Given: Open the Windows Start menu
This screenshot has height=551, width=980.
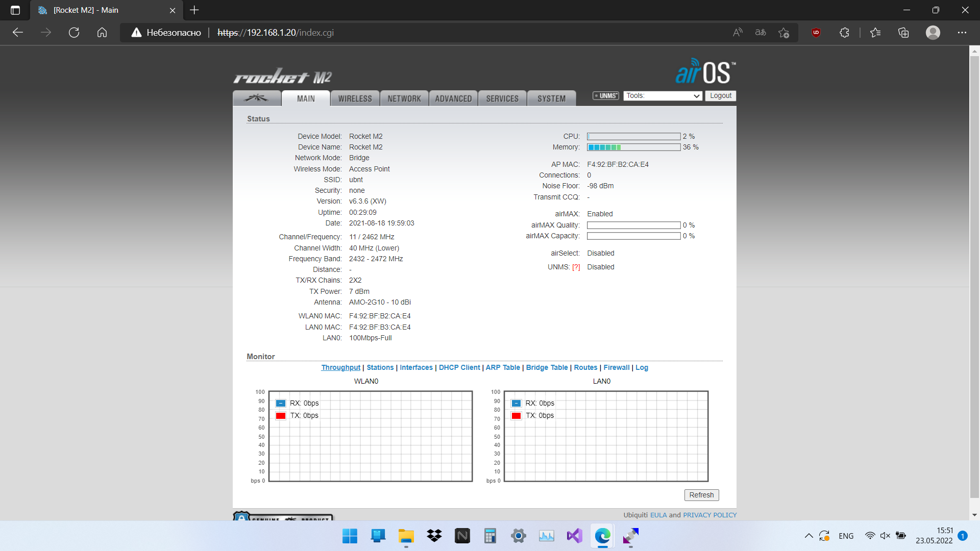Looking at the screenshot, I should [x=350, y=536].
